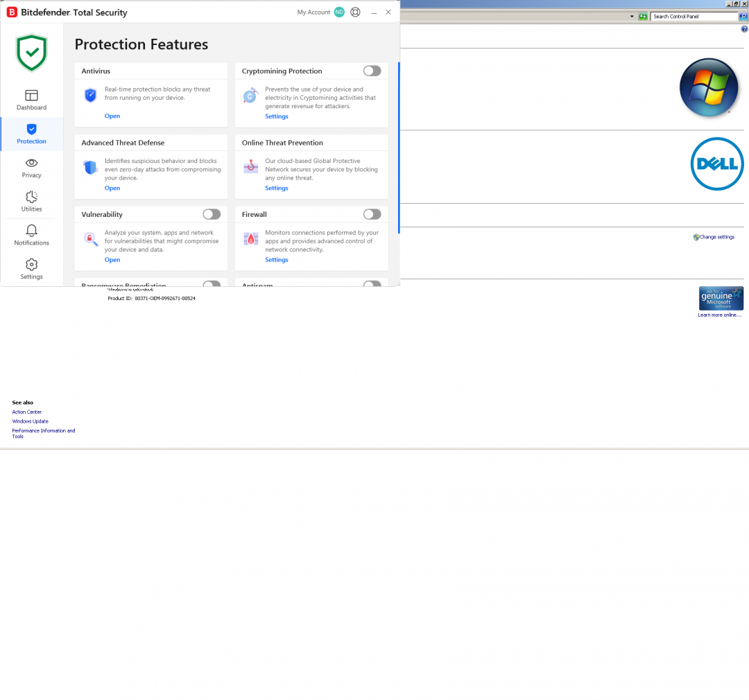Enable the Firewall switch
Image resolution: width=749 pixels, height=700 pixels.
pos(372,214)
